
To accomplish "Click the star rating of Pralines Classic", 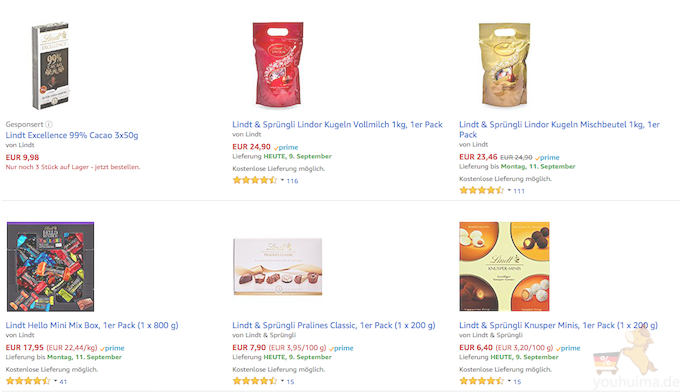I will [255, 381].
